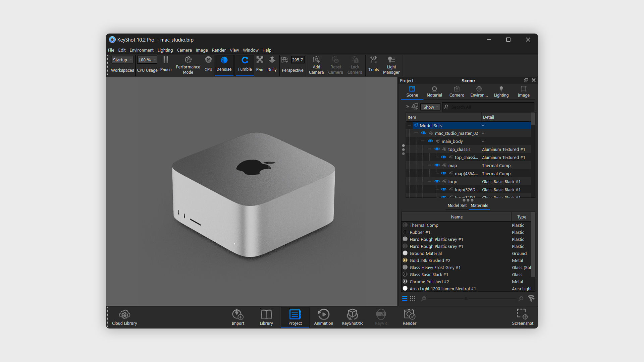Open the CPU Usage percentage dropdown
The image size is (644, 362).
(147, 60)
